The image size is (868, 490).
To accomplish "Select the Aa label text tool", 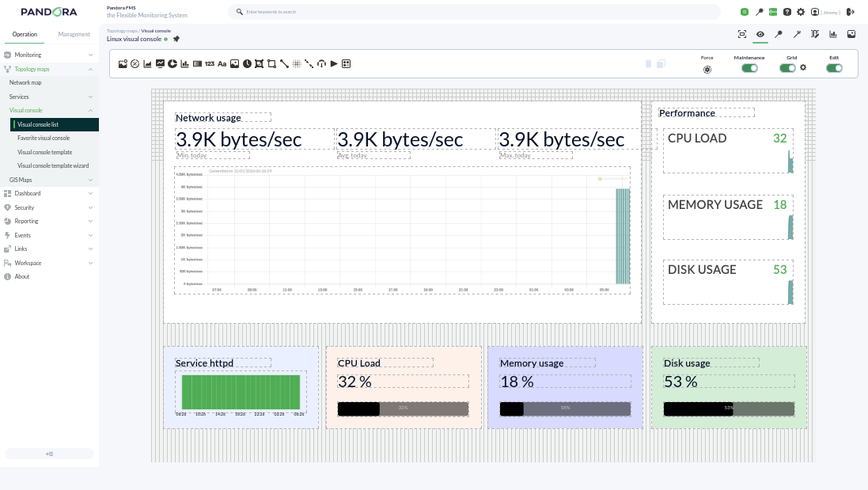I will pyautogui.click(x=222, y=63).
